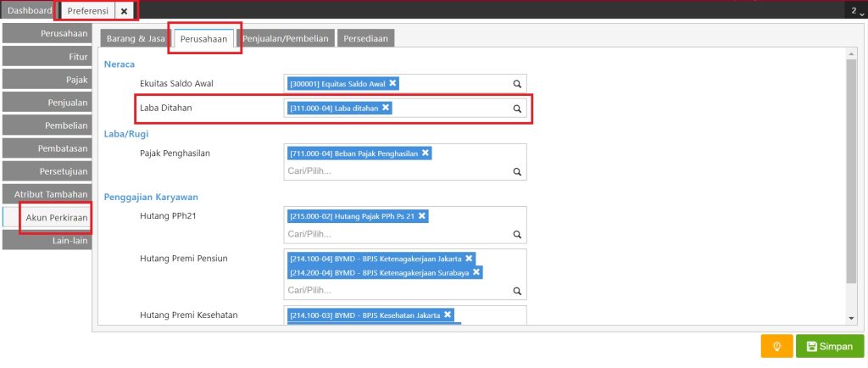Image resolution: width=868 pixels, height=368 pixels.
Task: Open the tab count dropdown arrow
Action: (862, 14)
